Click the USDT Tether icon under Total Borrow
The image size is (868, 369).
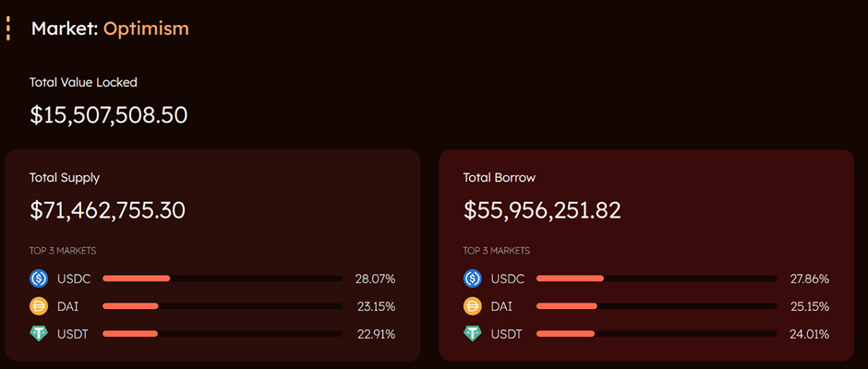473,334
